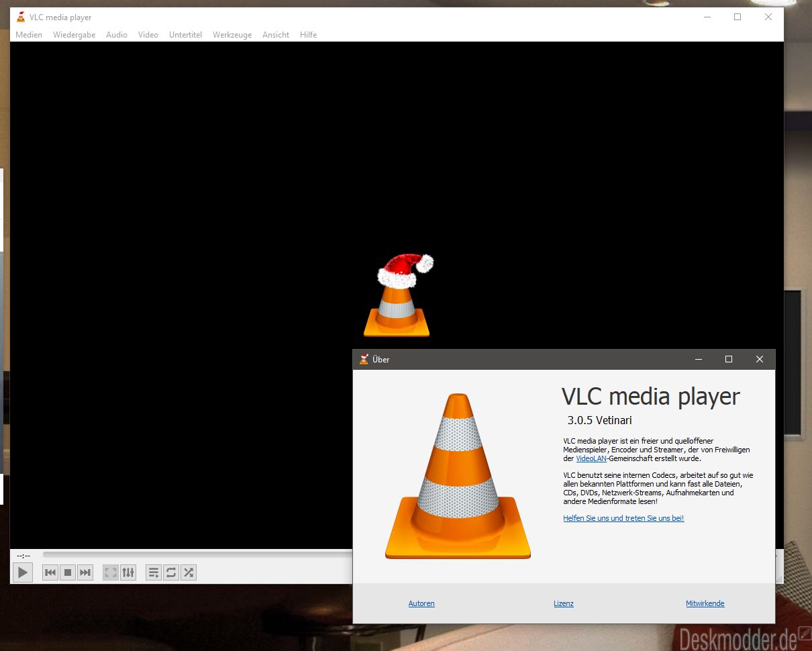The image size is (812, 651).
Task: Open the Medien menu
Action: tap(29, 35)
